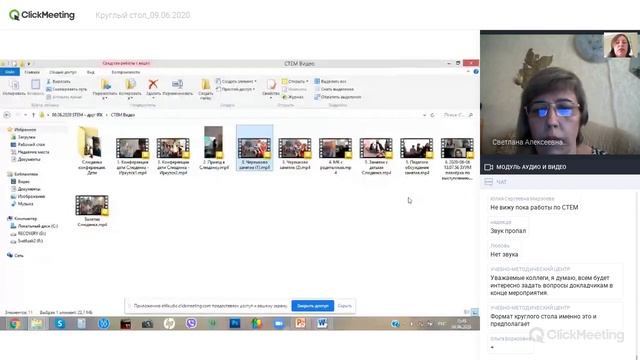Screen dimensions: 640x360
Task: Select Недавние места in the navigation pane
Action: pos(30,152)
